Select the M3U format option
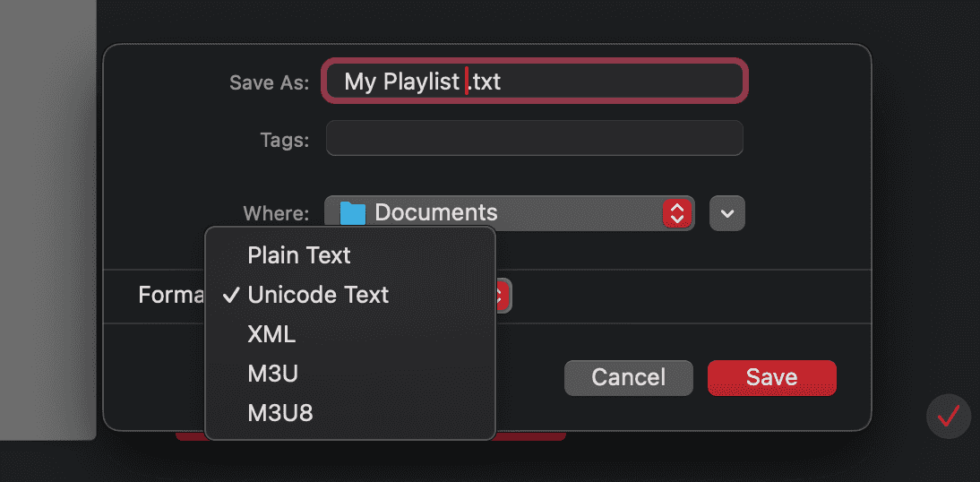The height and width of the screenshot is (482, 980). click(x=273, y=374)
